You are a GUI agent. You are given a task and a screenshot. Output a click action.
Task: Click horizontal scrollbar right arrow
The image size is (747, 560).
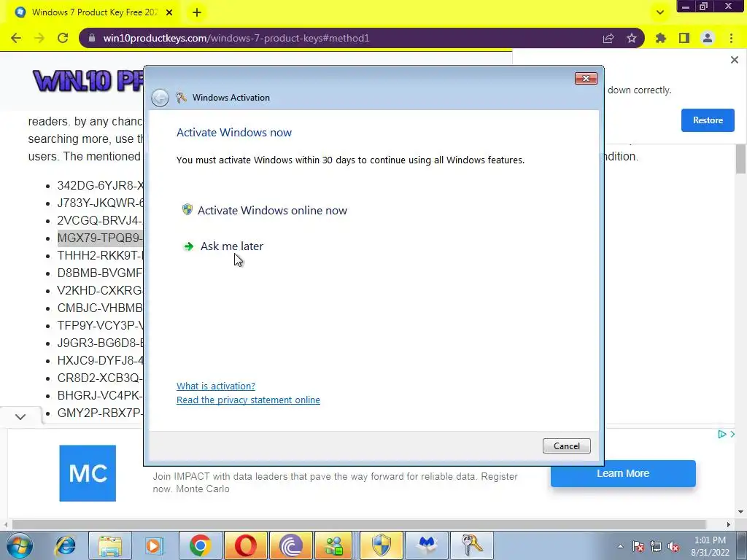pos(728,524)
